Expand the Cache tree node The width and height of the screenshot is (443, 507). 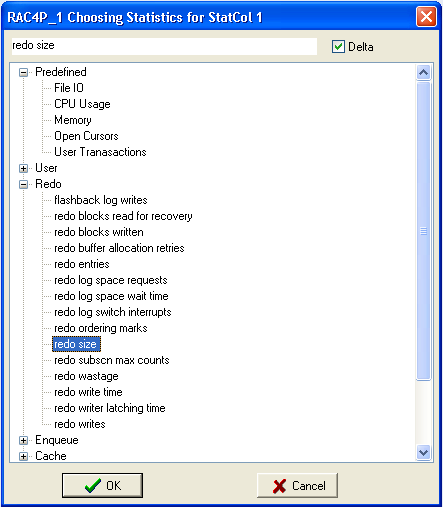click(x=23, y=456)
